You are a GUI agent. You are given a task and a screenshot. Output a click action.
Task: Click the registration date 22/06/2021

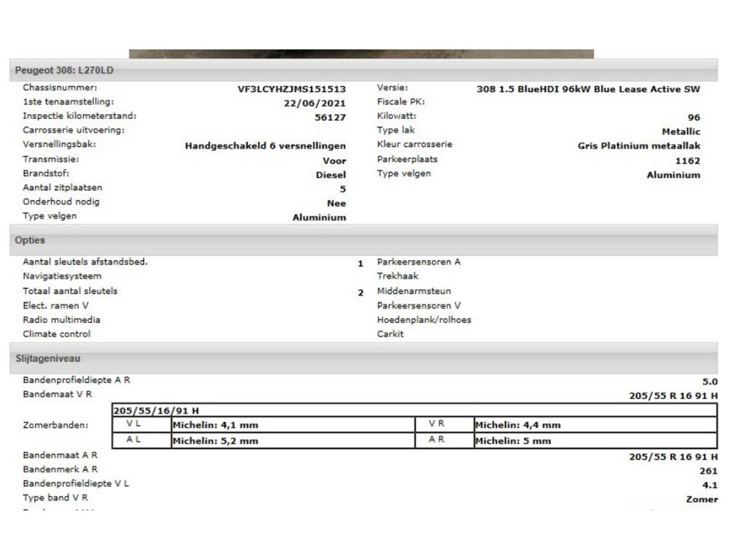(x=314, y=103)
